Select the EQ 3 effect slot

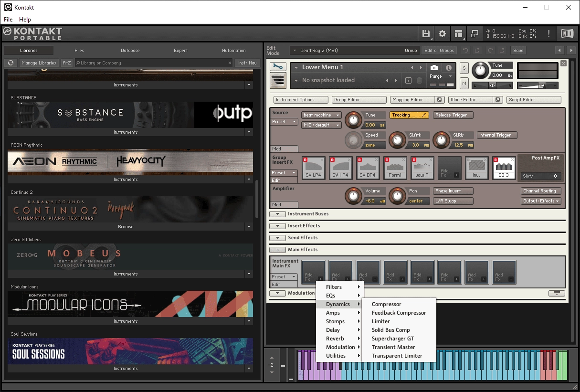(x=504, y=168)
